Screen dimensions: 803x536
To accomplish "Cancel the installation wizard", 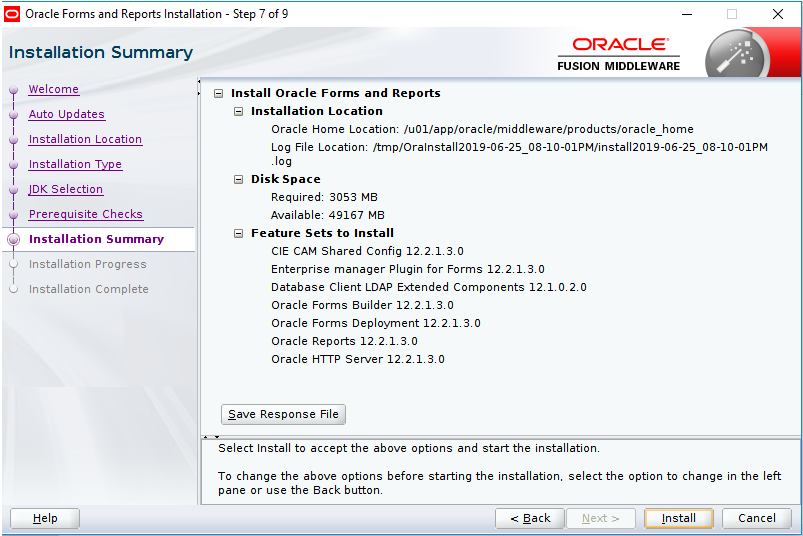I will click(756, 518).
